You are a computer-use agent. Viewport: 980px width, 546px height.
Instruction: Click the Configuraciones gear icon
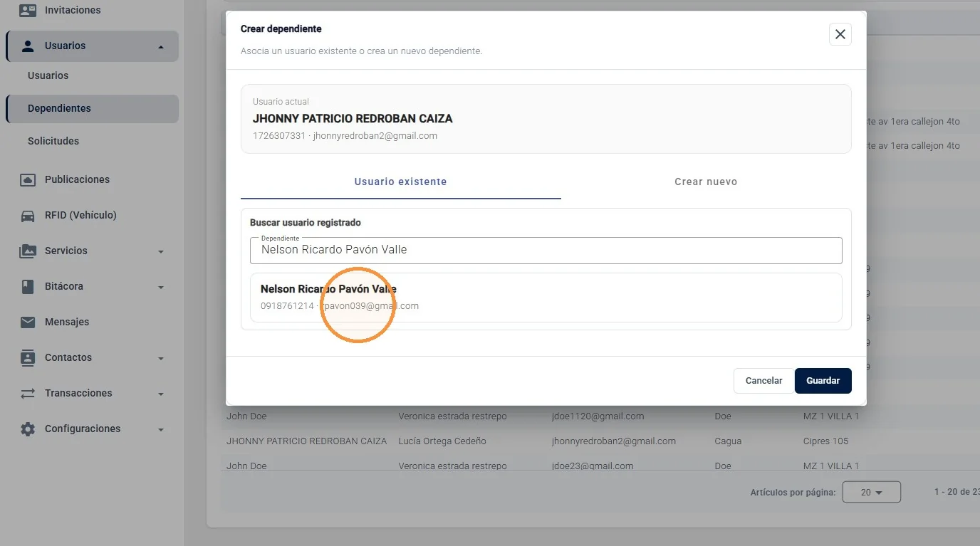click(28, 429)
